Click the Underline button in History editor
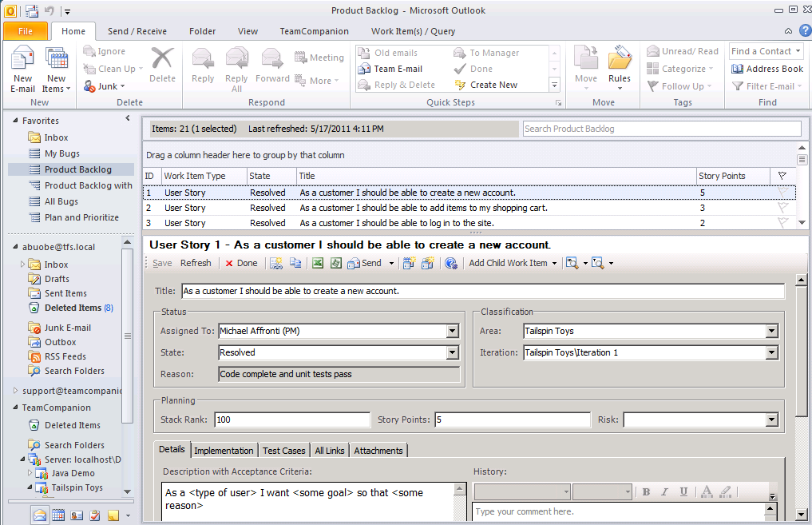The image size is (812, 525). tap(683, 491)
